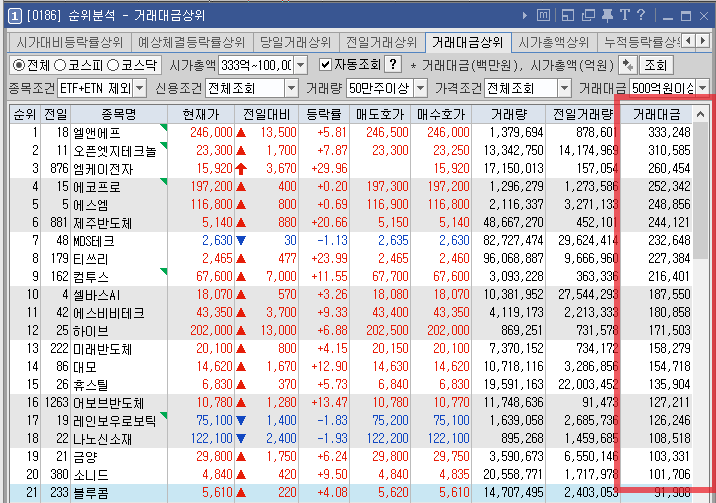Open the 누적등락률상위 tab
716x503 pixels.
[639, 42]
